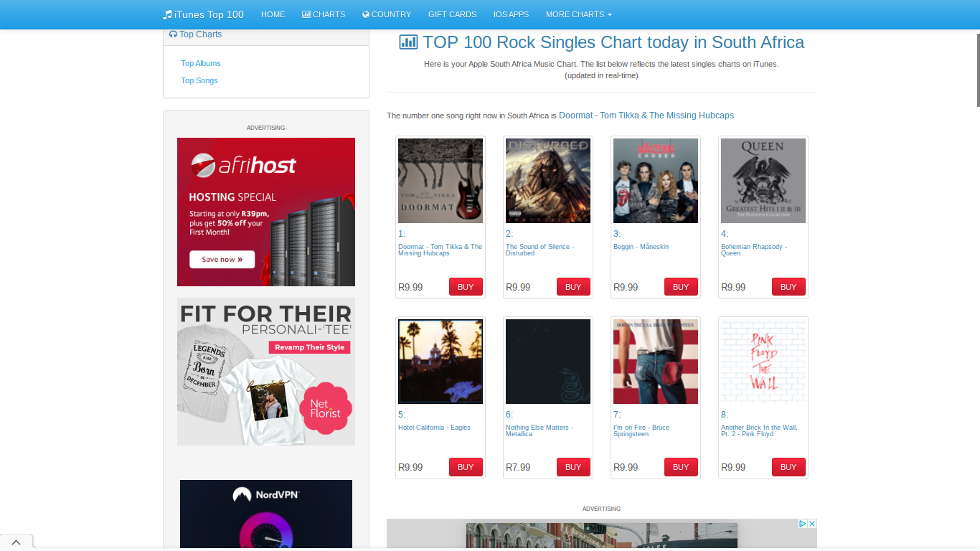Open Queen Greatest Hits album cover
The width and height of the screenshot is (980, 551).
click(763, 181)
